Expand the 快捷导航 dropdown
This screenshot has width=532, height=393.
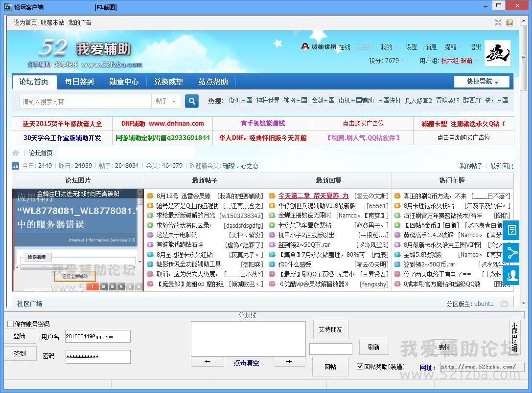pos(482,82)
